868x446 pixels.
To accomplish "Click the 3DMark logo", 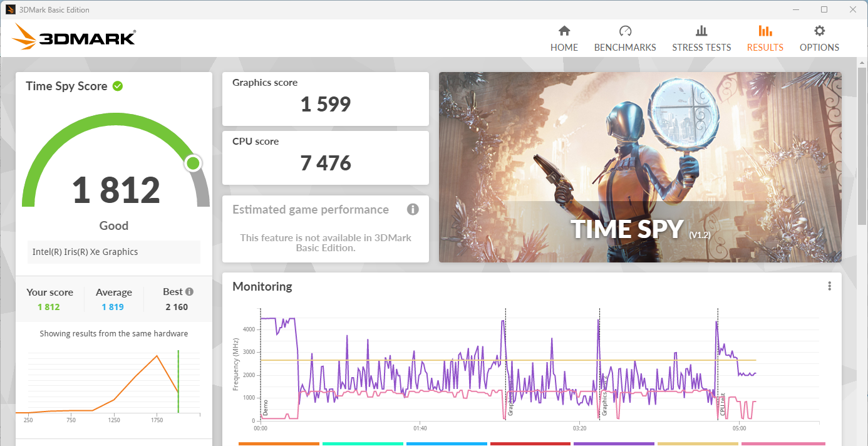I will tap(74, 37).
